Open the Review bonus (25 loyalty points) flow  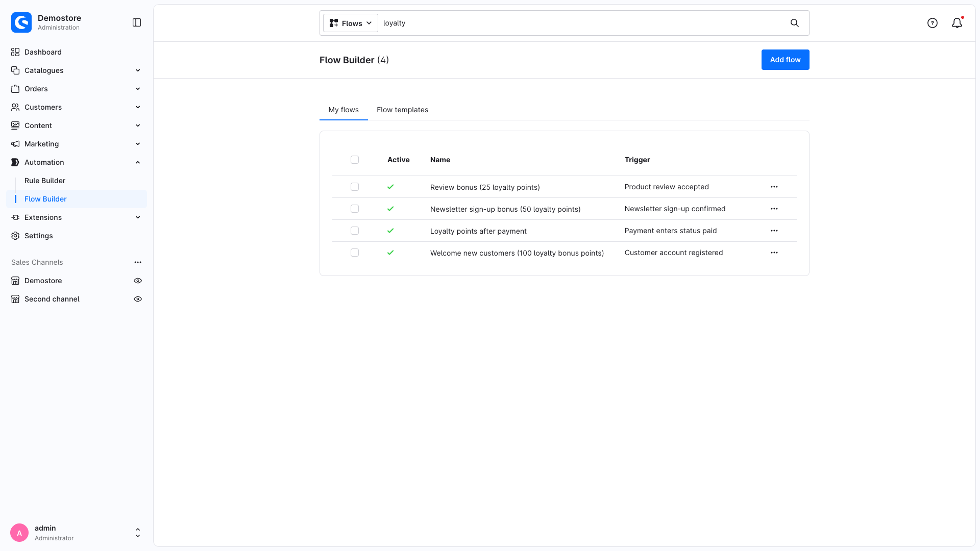point(485,187)
